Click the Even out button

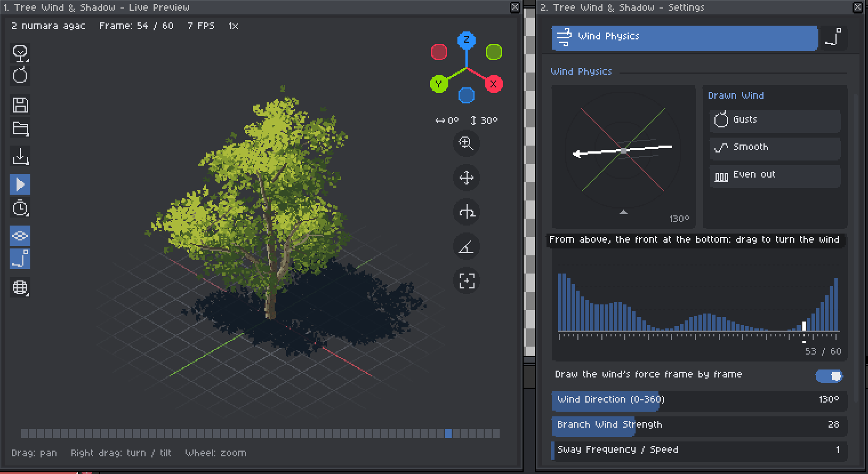775,176
